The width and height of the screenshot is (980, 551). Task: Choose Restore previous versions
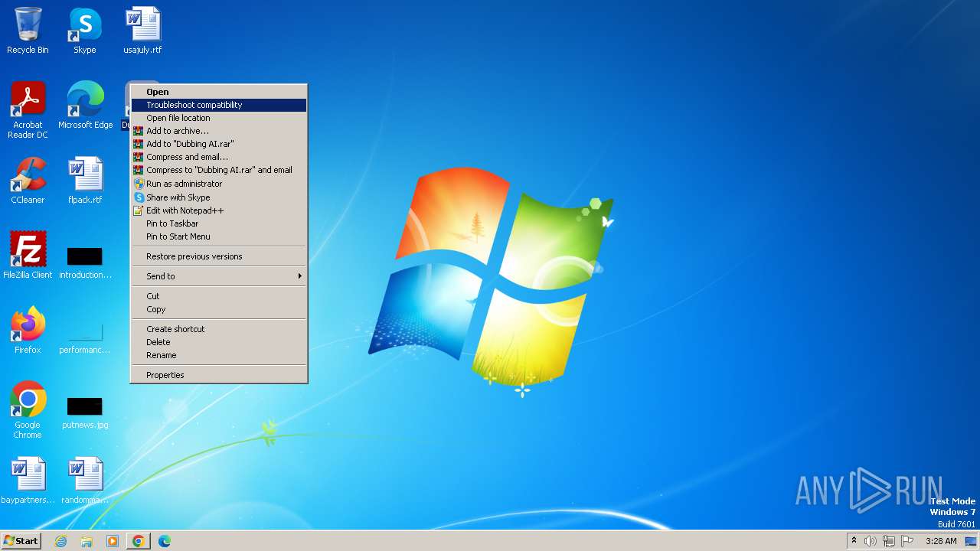tap(219, 256)
